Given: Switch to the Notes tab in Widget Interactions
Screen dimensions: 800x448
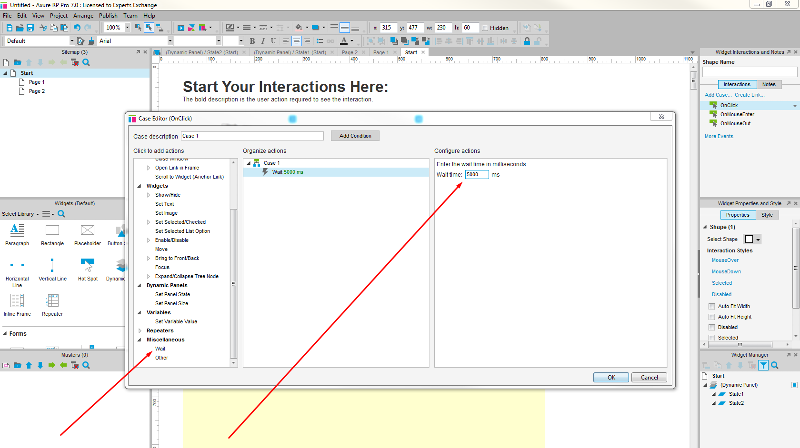Looking at the screenshot, I should click(769, 84).
